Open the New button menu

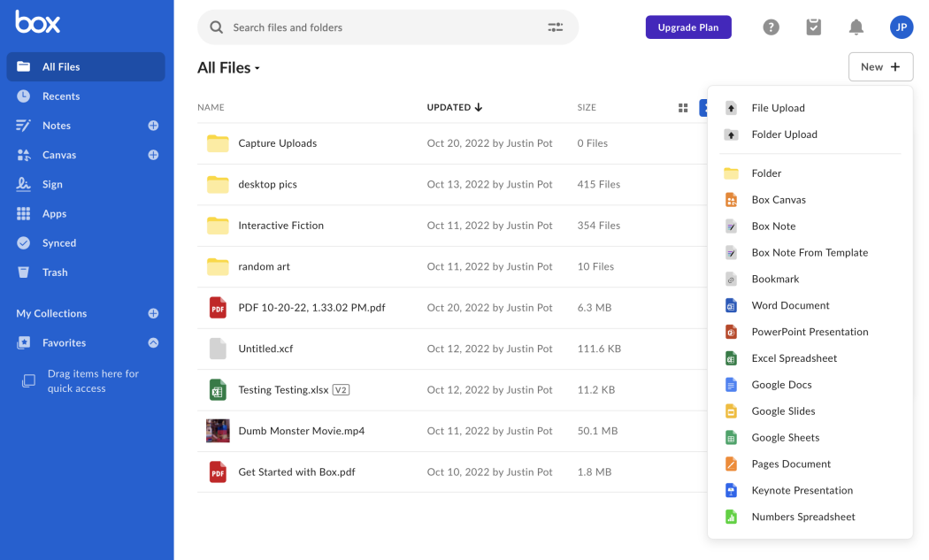point(880,67)
